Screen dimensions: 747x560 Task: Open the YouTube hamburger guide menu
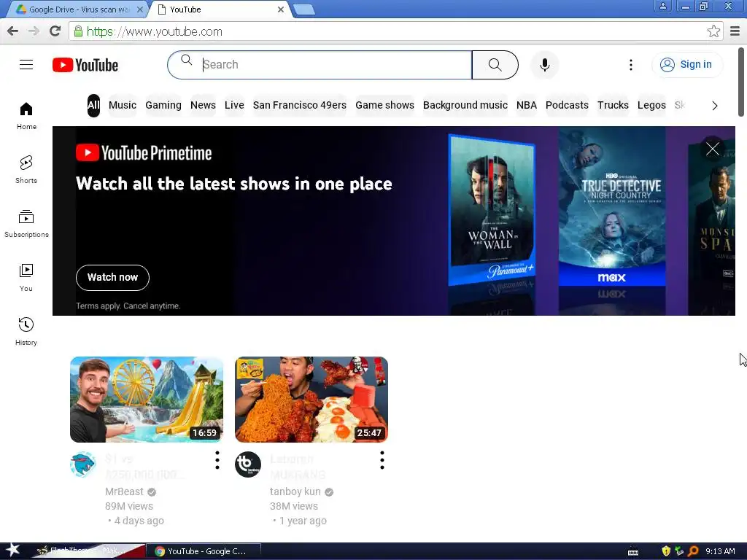[x=26, y=65]
